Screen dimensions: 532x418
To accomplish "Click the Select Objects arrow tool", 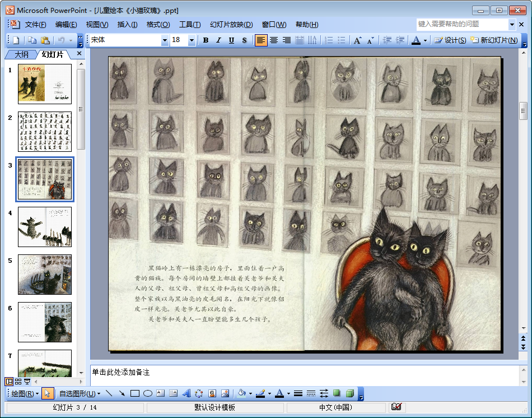I will tap(47, 393).
